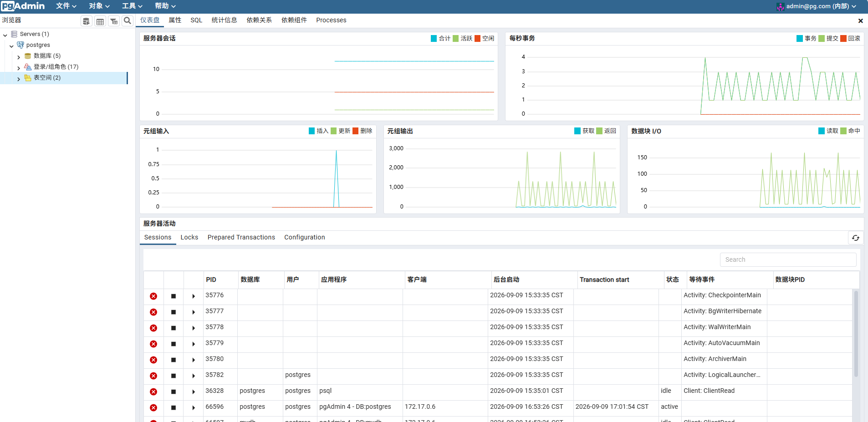Expand details row for PID 35776
This screenshot has height=422, width=868.
pyautogui.click(x=194, y=296)
